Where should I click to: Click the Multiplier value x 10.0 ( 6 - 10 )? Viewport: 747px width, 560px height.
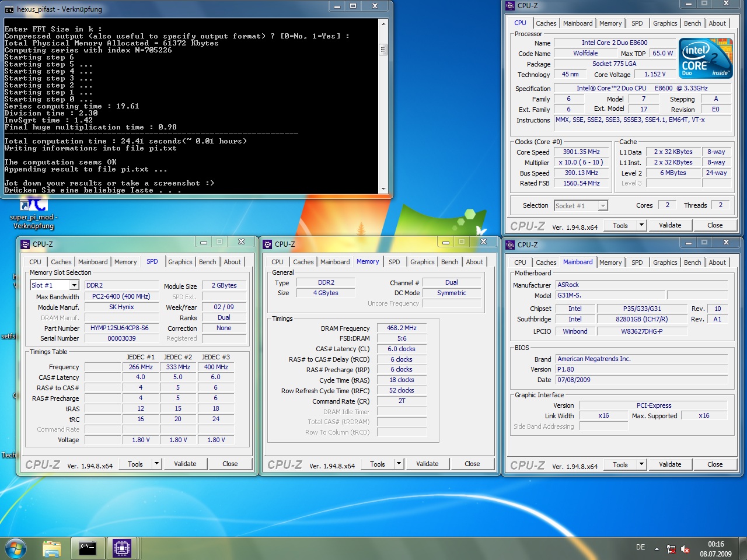click(x=581, y=162)
